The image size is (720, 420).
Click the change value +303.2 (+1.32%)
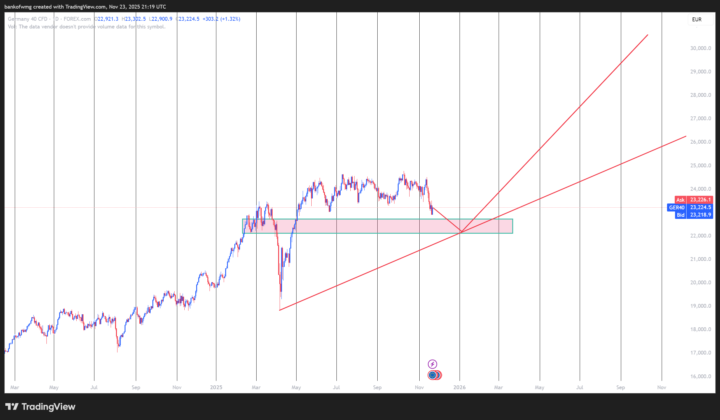[x=222, y=19]
